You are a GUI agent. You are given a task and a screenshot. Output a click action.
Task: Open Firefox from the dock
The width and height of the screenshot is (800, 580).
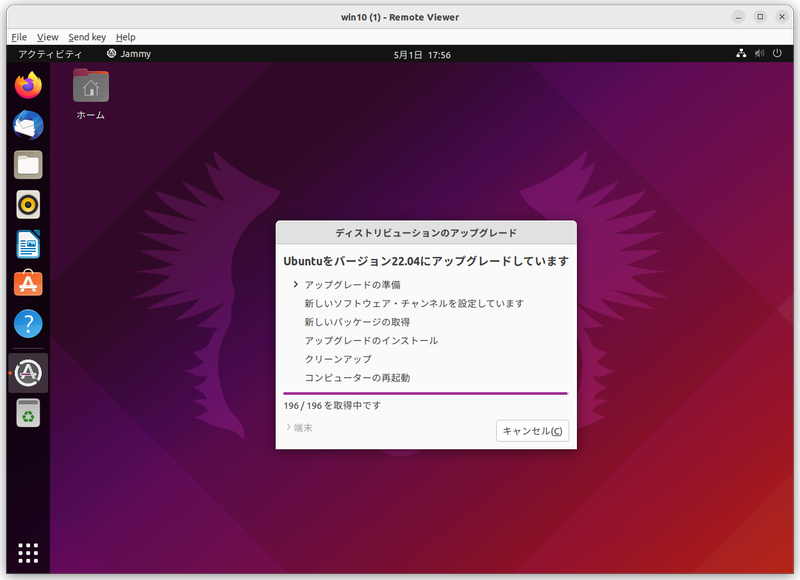26,86
